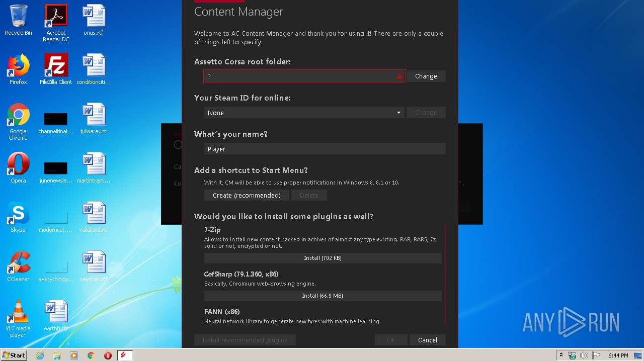This screenshot has width=644, height=362.
Task: Open the volume speaker tray icon
Action: pyautogui.click(x=584, y=355)
